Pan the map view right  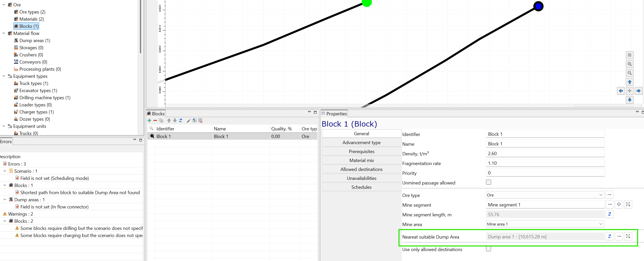click(639, 91)
